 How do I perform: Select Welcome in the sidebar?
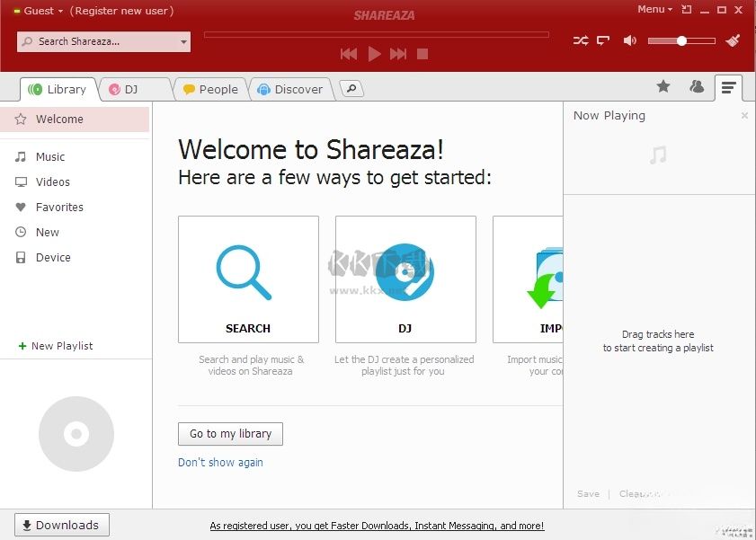(75, 119)
